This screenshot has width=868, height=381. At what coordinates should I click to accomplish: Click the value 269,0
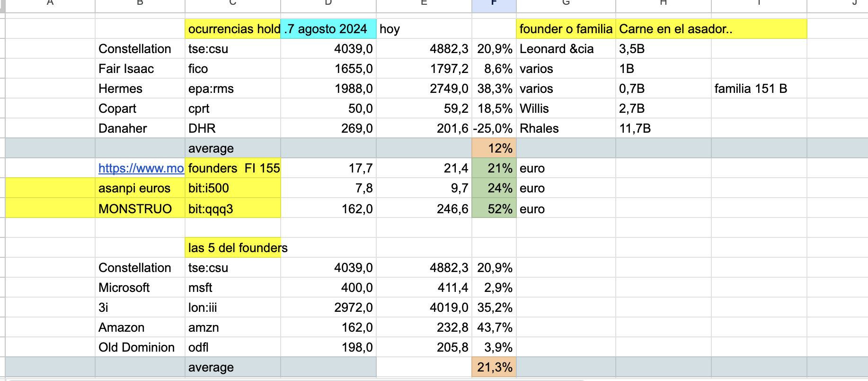coord(328,128)
